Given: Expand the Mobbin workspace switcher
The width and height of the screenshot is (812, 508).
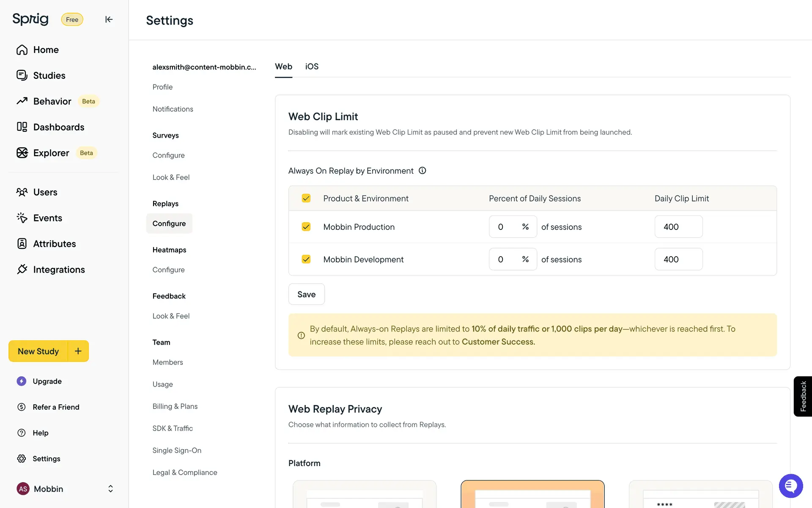Looking at the screenshot, I should click(x=110, y=489).
